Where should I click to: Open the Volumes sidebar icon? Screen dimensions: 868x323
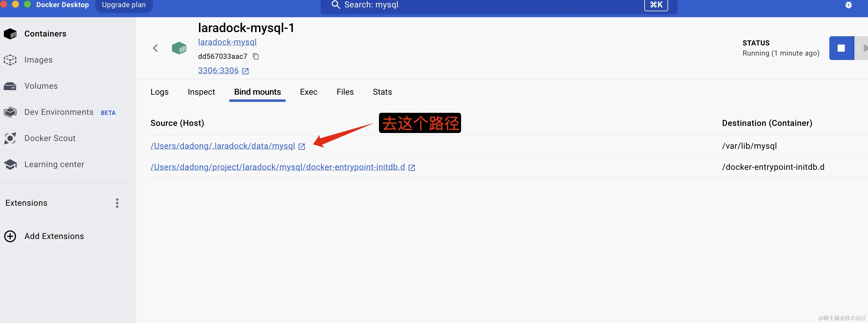(10, 86)
